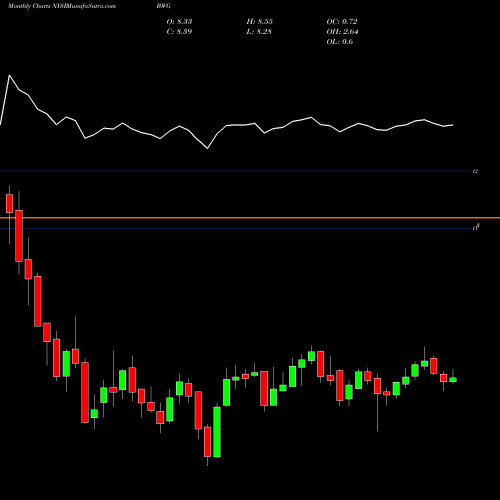
Task: Click the '12' price axis label
Action: tap(475, 171)
